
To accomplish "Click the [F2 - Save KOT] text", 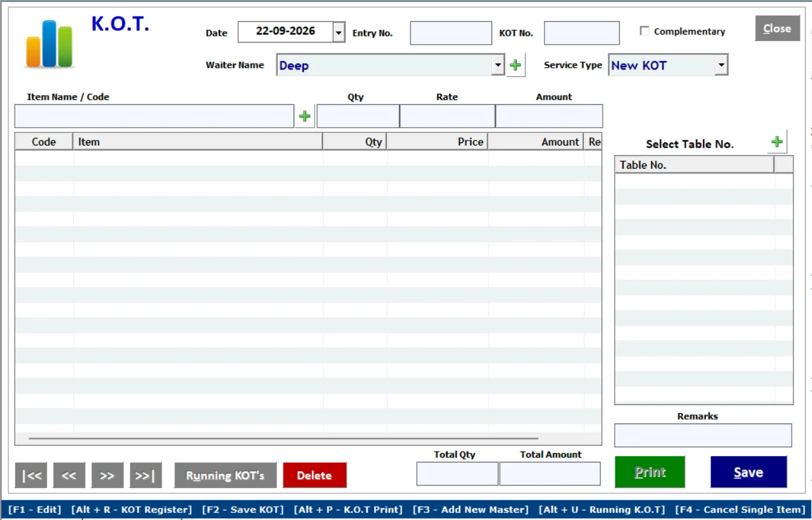I will [243, 510].
